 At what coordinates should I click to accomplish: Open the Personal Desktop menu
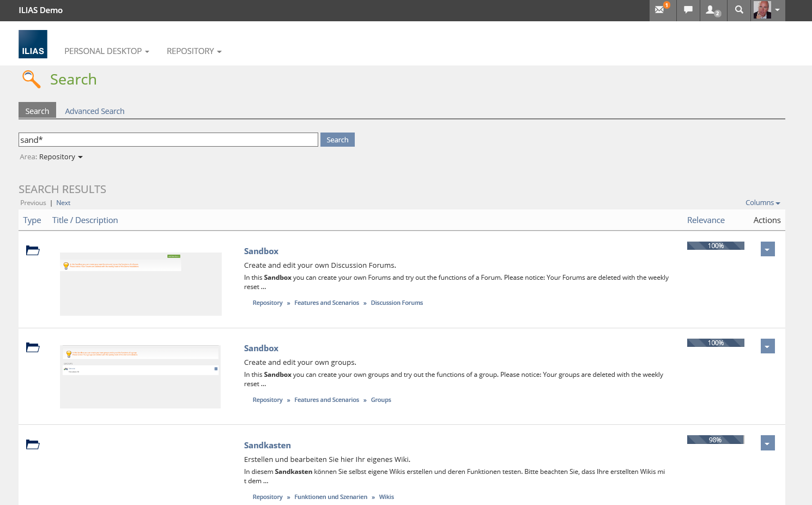pyautogui.click(x=106, y=51)
